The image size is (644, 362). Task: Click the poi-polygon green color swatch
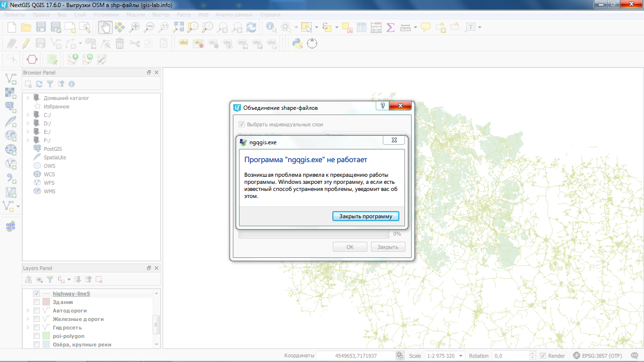tap(46, 336)
